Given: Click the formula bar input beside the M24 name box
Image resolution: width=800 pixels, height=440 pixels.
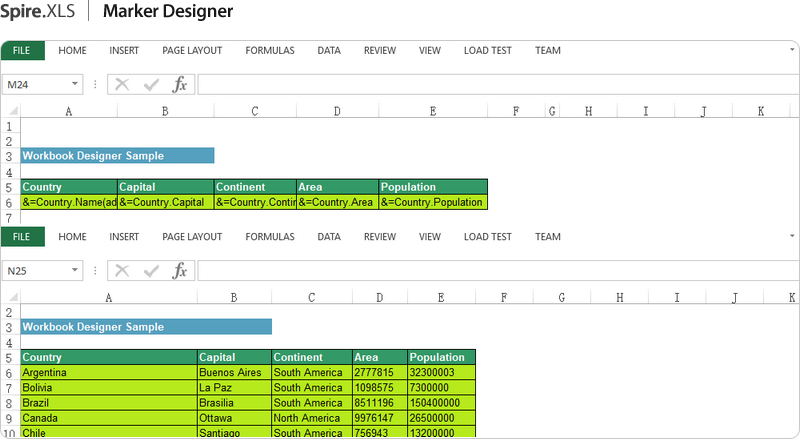Looking at the screenshot, I should [495, 85].
